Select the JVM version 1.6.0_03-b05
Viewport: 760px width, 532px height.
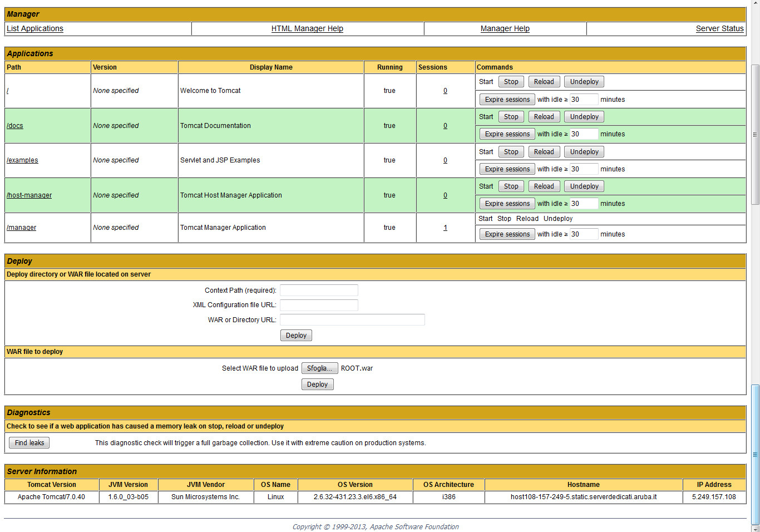(129, 497)
